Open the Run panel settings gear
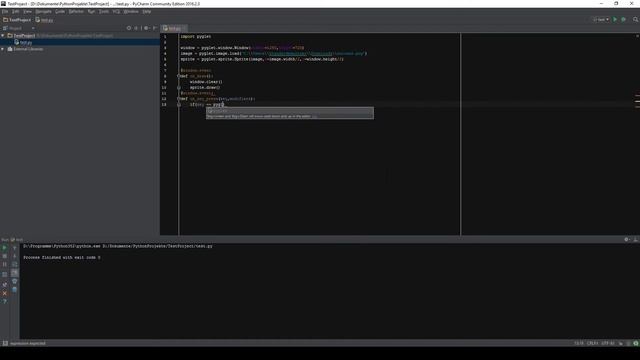The height and width of the screenshot is (360, 640). (627, 240)
